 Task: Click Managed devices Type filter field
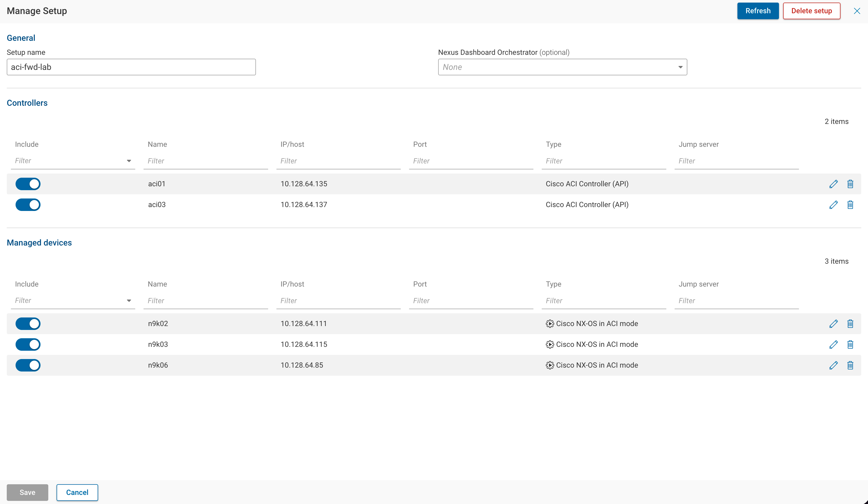tap(604, 301)
